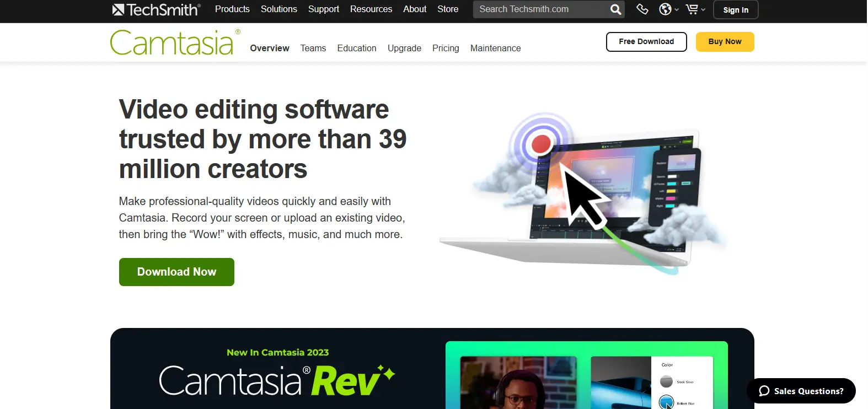Open the Support menu

click(324, 9)
